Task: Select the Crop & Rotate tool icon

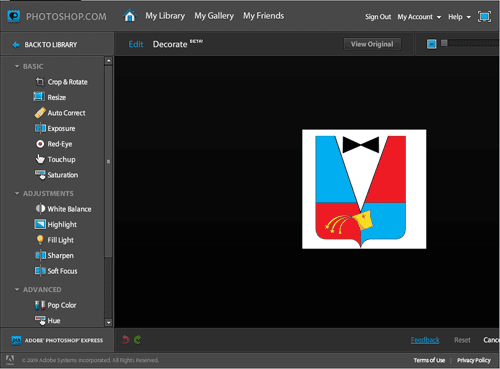Action: point(40,82)
